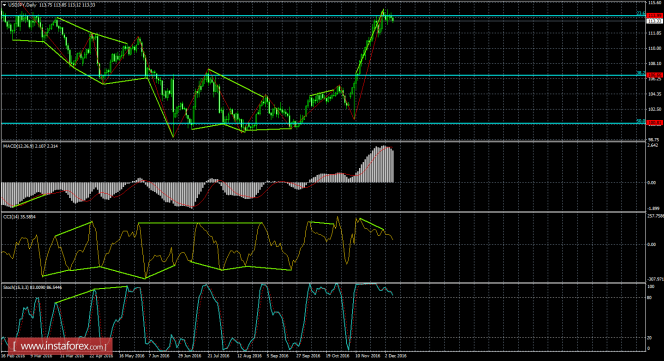Click the 2 Dec 2016 date on time axis
This screenshot has height=361, width=664.
[396, 356]
